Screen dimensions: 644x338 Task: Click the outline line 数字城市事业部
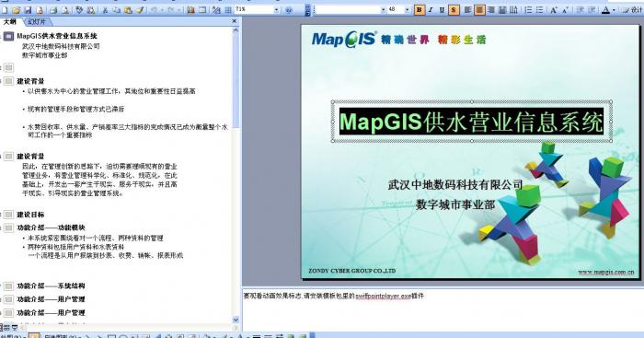point(45,55)
